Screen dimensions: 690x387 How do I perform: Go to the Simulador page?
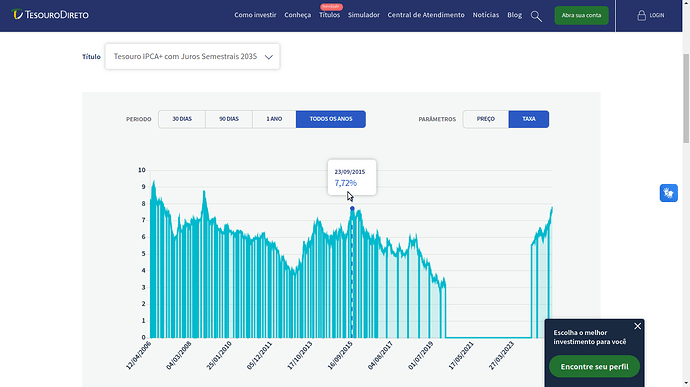(363, 15)
